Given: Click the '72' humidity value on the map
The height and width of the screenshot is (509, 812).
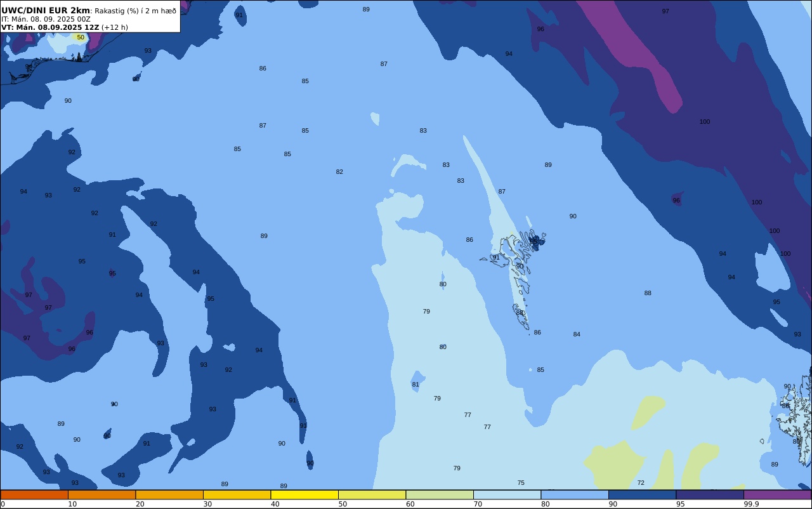Looking at the screenshot, I should (641, 483).
